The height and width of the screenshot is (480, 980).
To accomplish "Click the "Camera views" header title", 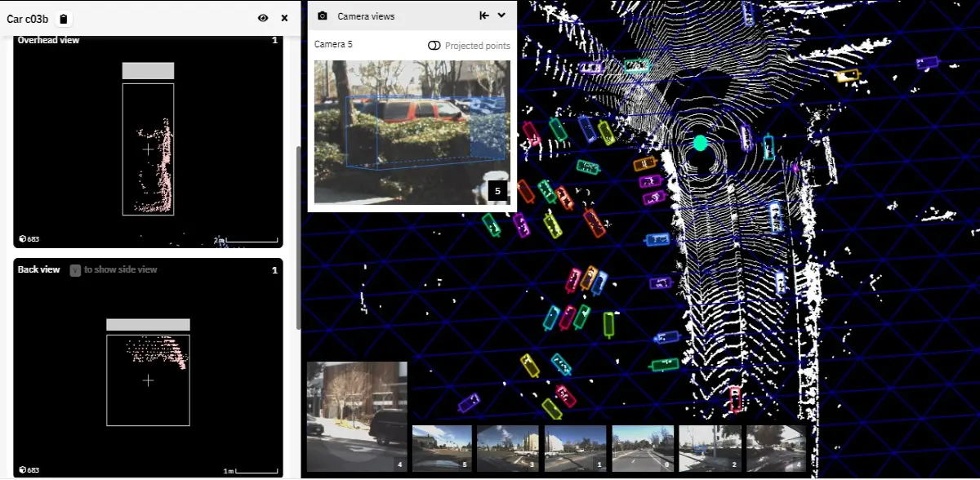I will pyautogui.click(x=366, y=16).
